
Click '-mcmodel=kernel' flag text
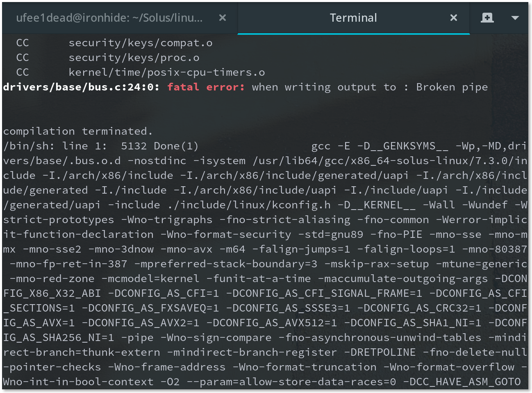click(150, 279)
